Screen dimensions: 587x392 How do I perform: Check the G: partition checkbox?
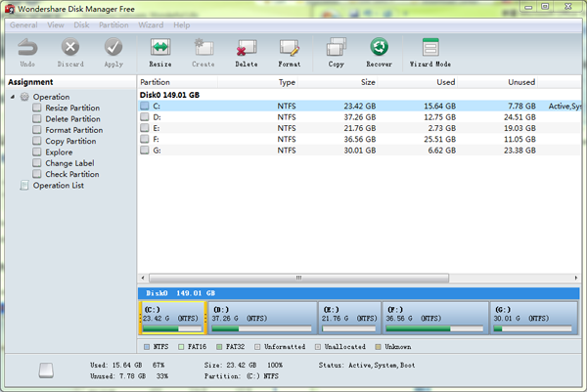[x=145, y=151]
